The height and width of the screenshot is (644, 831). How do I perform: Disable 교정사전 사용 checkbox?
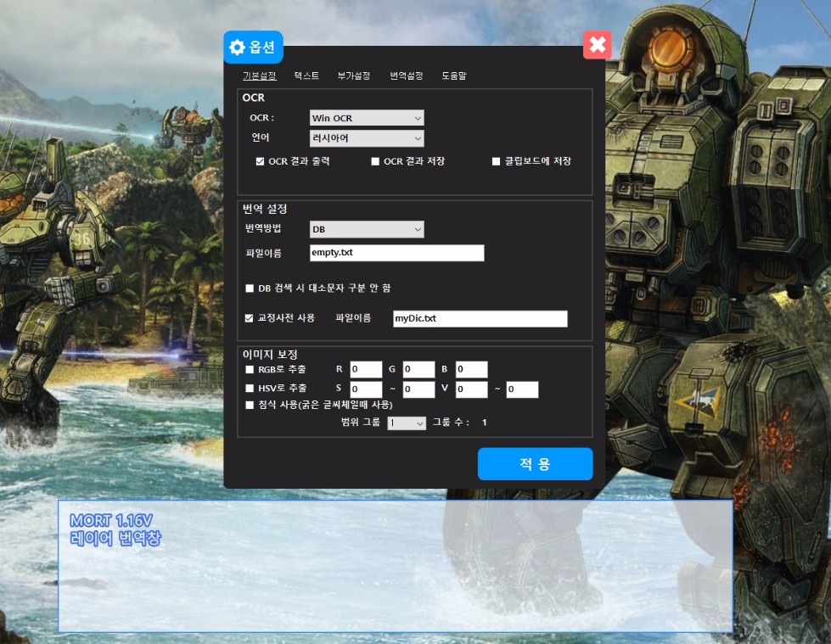coord(250,318)
